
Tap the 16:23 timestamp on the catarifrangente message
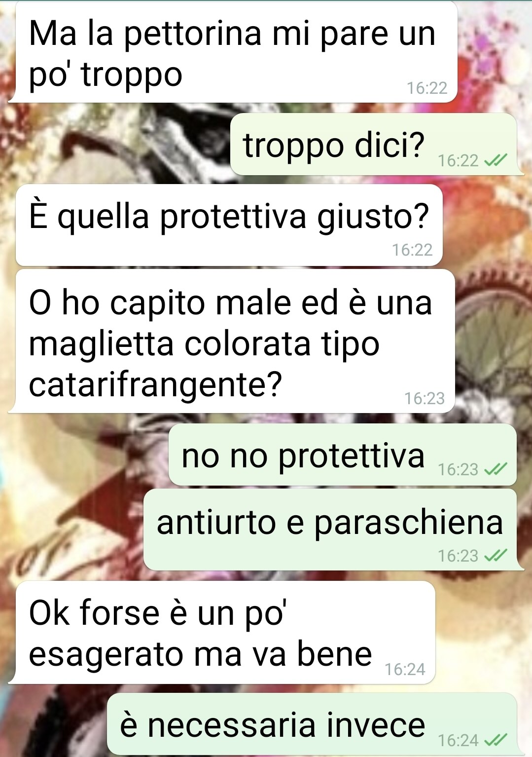pyautogui.click(x=425, y=398)
